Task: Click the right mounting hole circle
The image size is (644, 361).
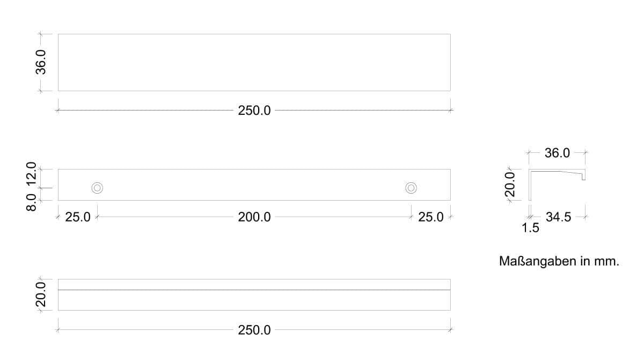Action: 411,188
